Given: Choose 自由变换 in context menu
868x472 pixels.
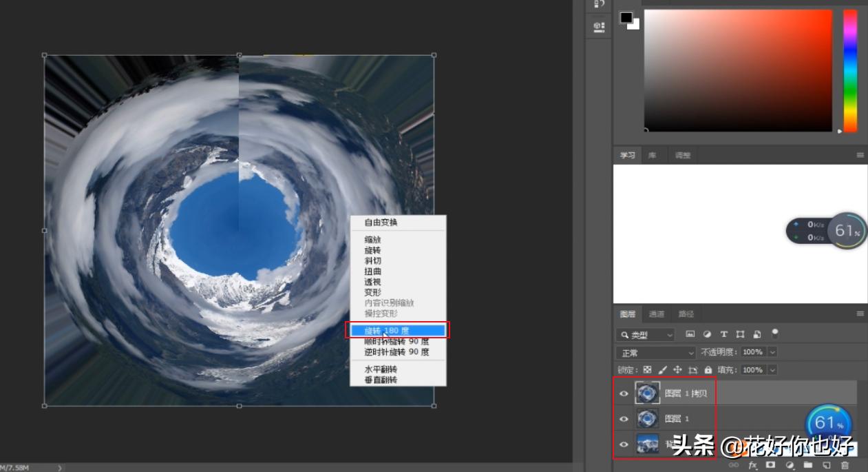Looking at the screenshot, I should pos(398,223).
